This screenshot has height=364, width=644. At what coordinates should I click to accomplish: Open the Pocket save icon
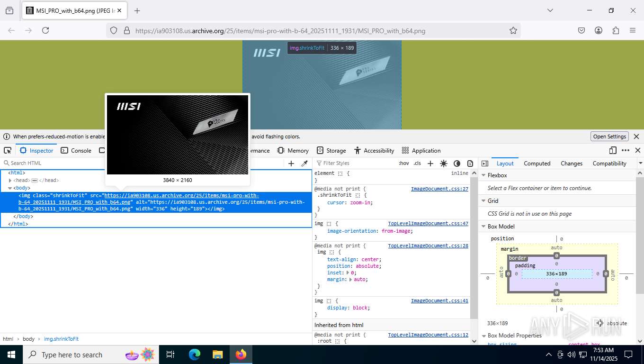[581, 30]
